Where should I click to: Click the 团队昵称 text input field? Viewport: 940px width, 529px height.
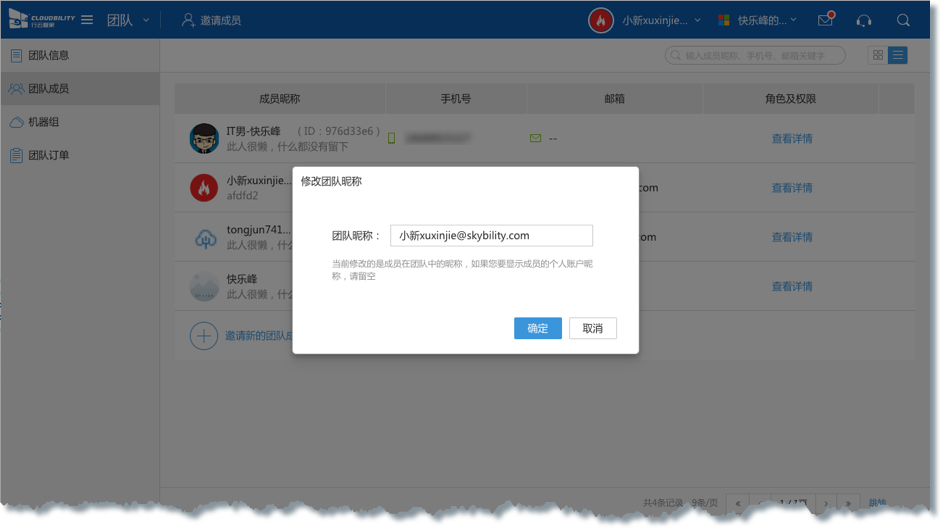click(491, 236)
